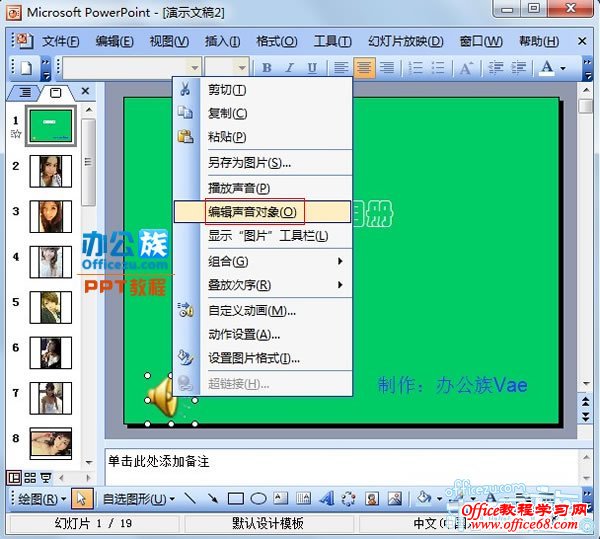The height and width of the screenshot is (539, 600).
Task: Switch to Slide Sorter view
Action: (x=30, y=478)
